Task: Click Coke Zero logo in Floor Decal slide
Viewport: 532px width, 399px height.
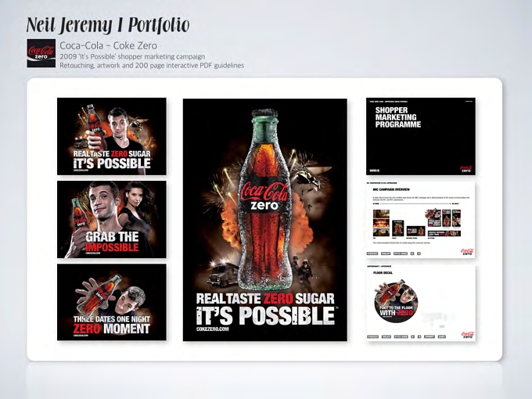Action: pyautogui.click(x=467, y=335)
